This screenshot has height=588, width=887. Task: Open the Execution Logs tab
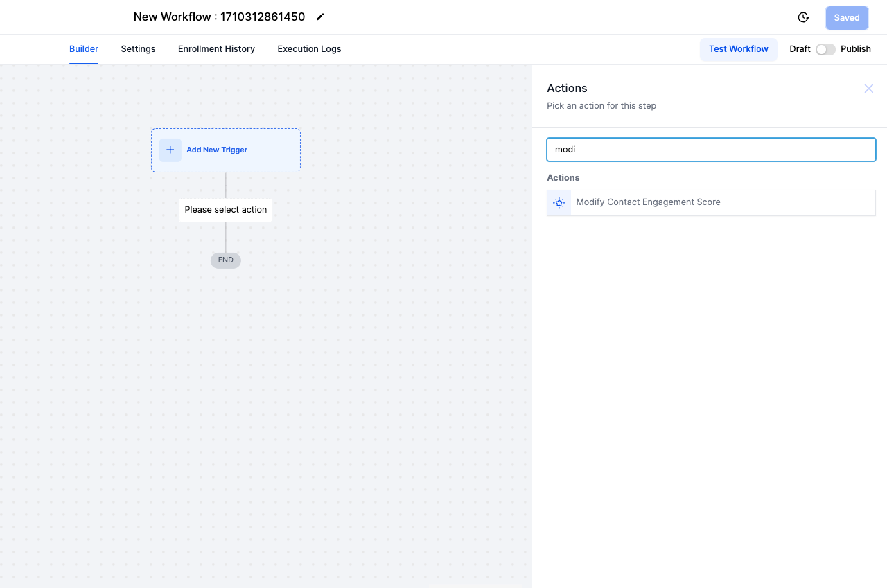309,49
